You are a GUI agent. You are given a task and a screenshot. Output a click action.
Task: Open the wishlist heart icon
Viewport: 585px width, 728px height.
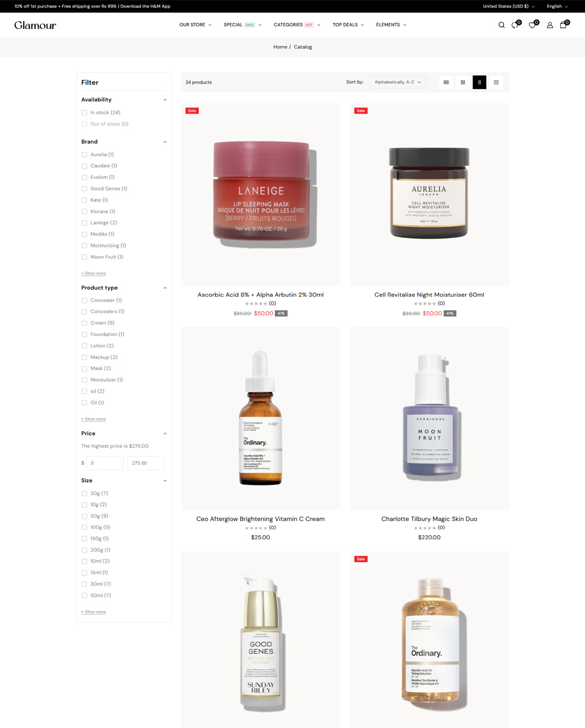[533, 25]
